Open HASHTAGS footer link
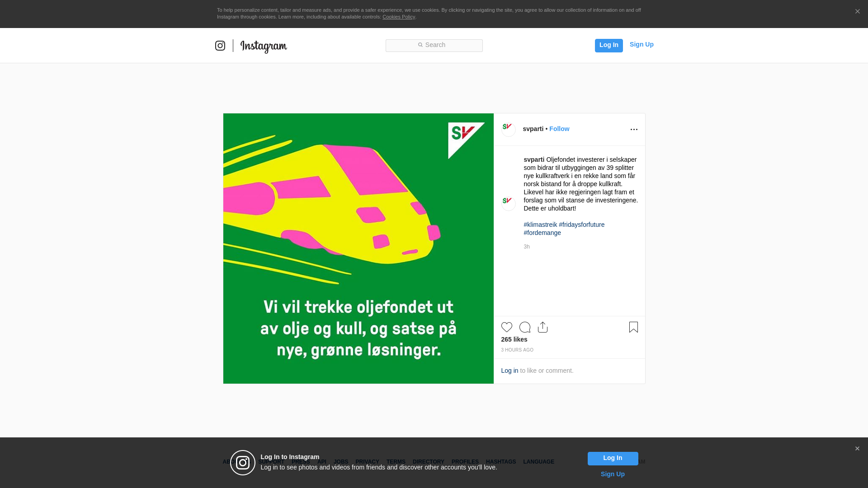Screen dimensions: 868x488 pos(501,462)
